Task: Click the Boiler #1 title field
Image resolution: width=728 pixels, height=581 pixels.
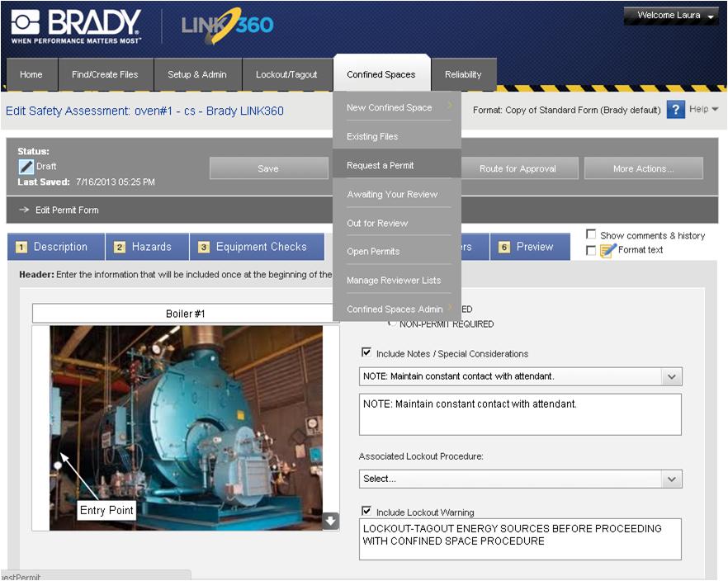Action: pos(185,314)
